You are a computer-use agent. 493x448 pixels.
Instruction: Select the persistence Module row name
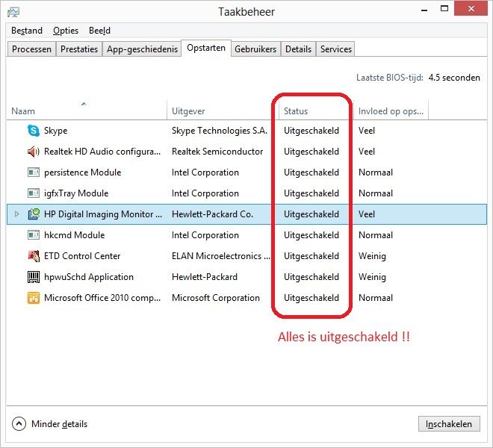[x=82, y=172]
